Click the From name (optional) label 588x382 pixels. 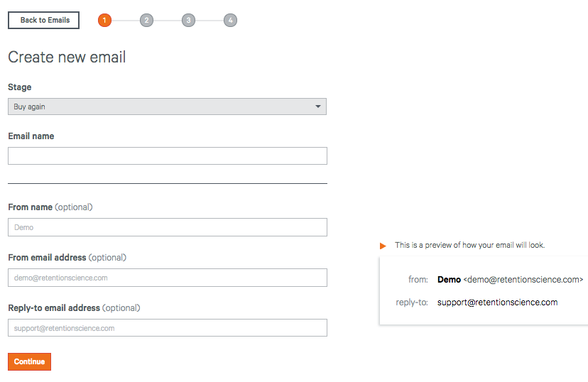tap(50, 207)
